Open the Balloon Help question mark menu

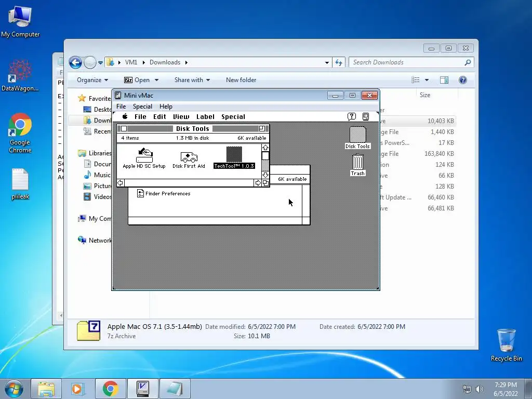coord(352,116)
